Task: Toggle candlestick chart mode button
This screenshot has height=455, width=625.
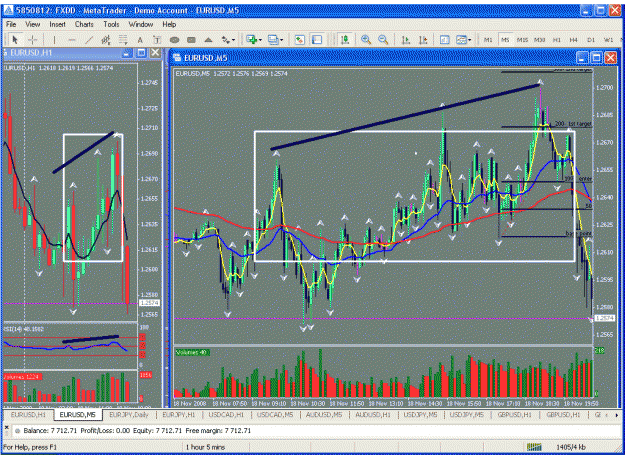Action: 345,40
